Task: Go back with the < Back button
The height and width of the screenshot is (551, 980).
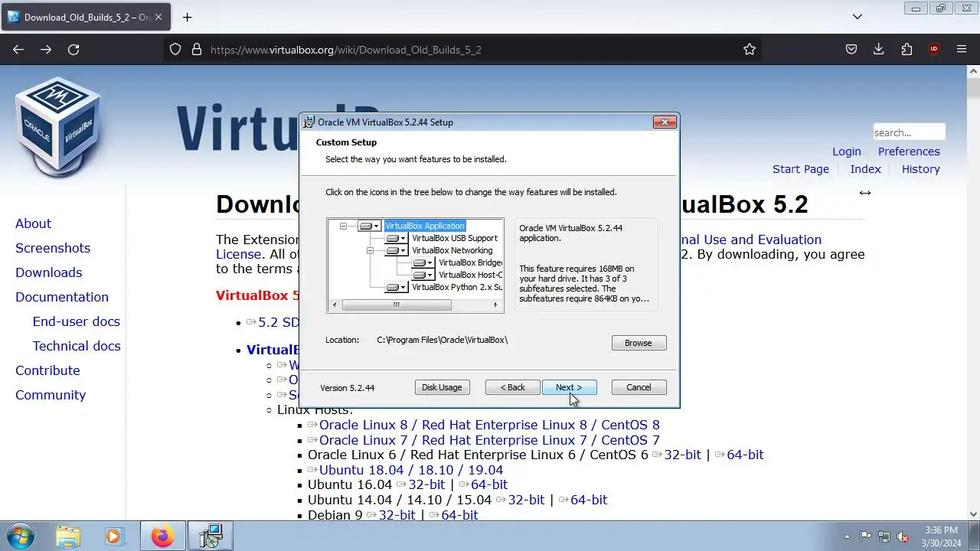Action: pyautogui.click(x=512, y=387)
